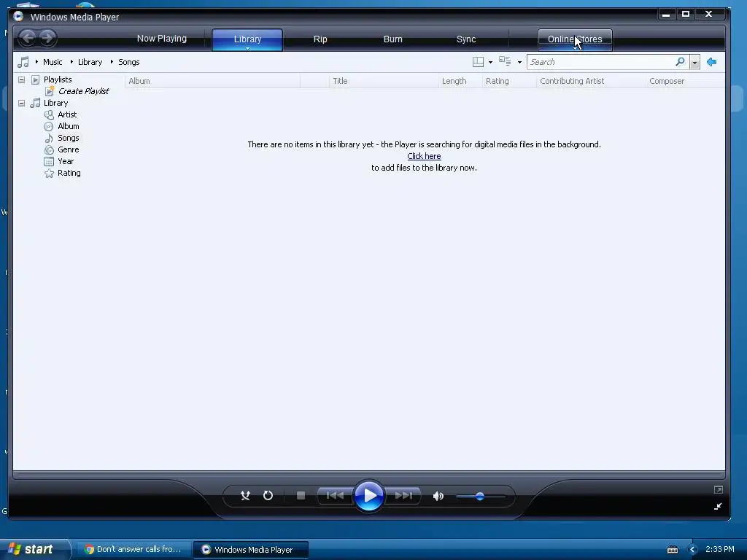Sort by the Rating column header
This screenshot has height=560, width=747.
point(508,81)
